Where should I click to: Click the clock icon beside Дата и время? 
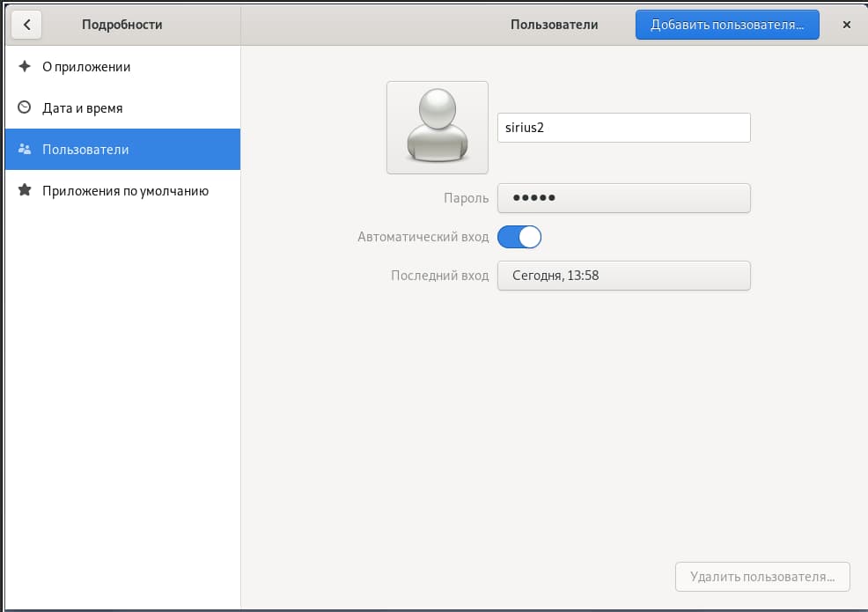pyautogui.click(x=25, y=108)
